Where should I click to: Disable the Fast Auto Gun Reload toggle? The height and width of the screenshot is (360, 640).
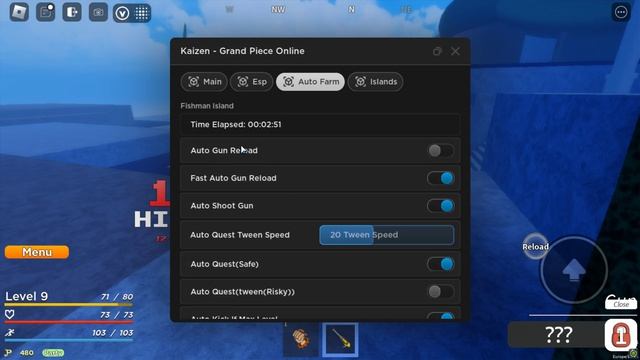[440, 178]
